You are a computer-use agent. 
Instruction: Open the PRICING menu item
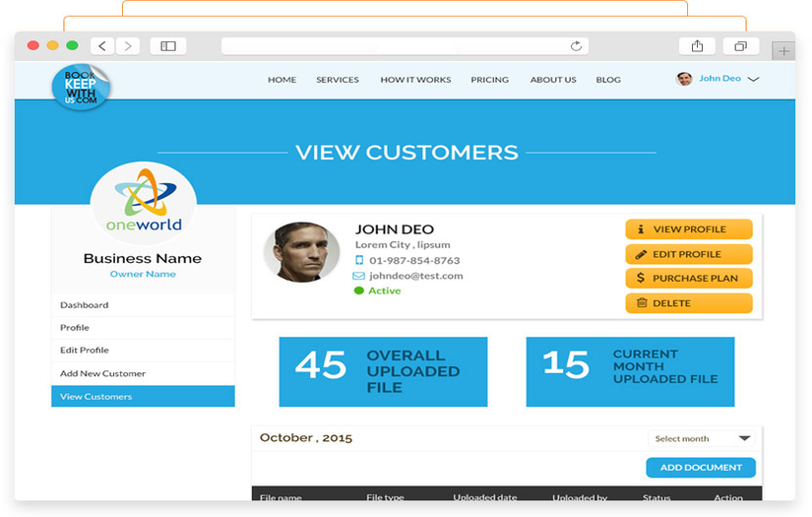[489, 80]
